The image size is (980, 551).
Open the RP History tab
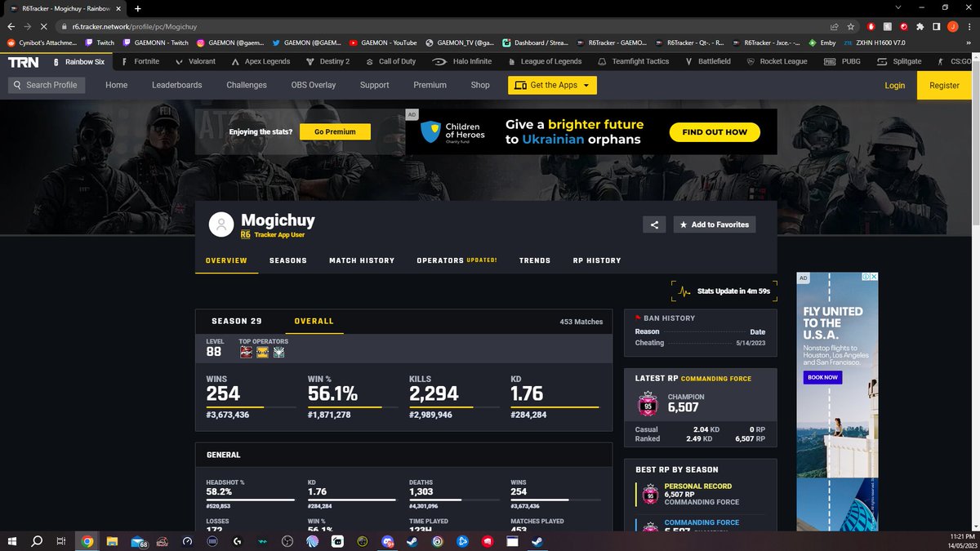597,260
